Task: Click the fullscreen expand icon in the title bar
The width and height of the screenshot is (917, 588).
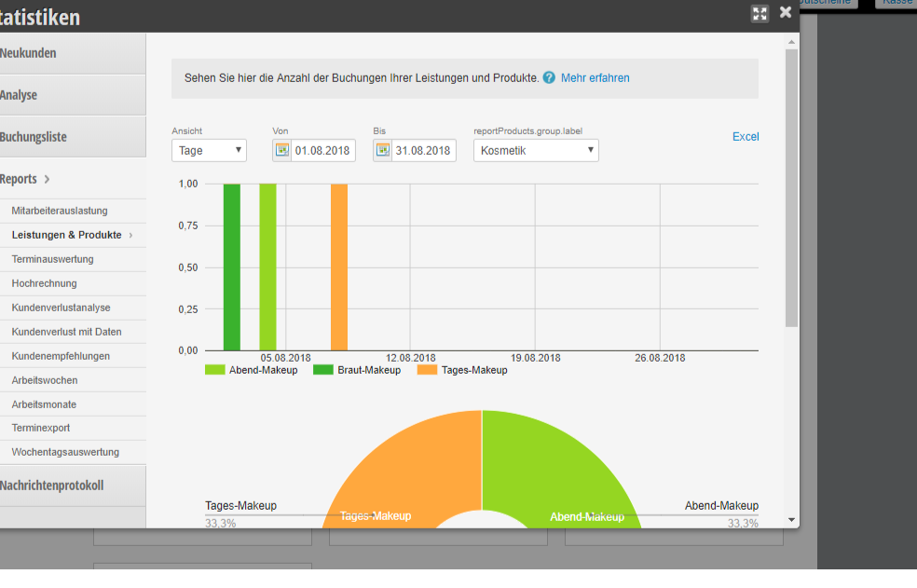Action: point(760,13)
